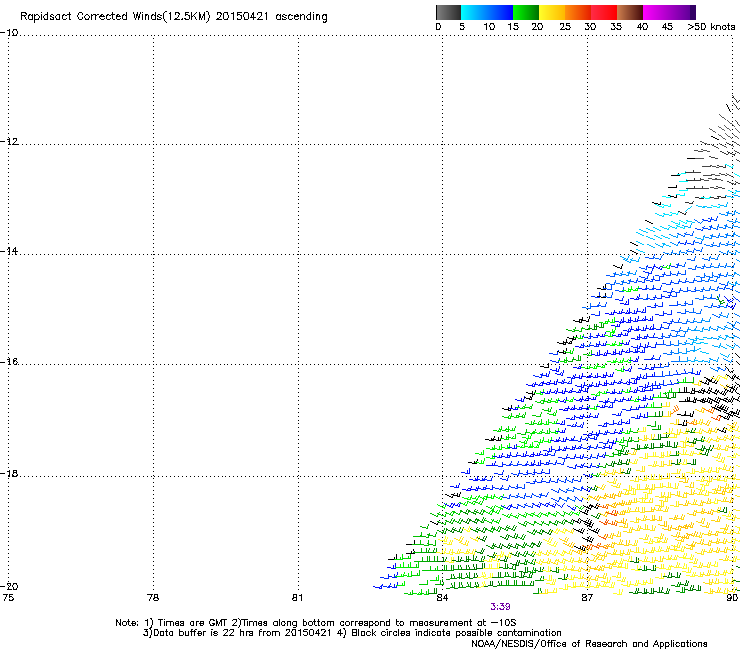Click the '>50 knots' legend label
740x650 pixels.
pyautogui.click(x=711, y=27)
